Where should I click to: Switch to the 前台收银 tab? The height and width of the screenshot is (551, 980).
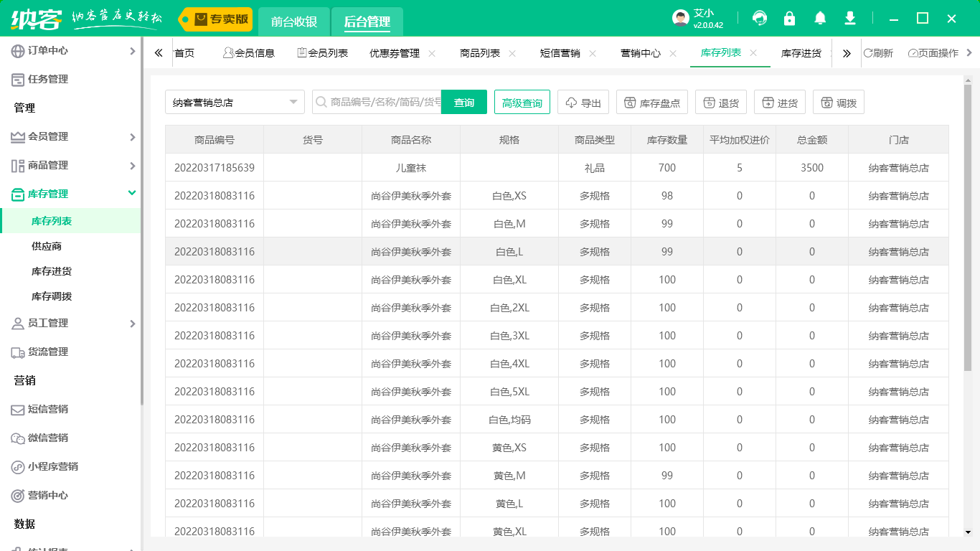[294, 22]
